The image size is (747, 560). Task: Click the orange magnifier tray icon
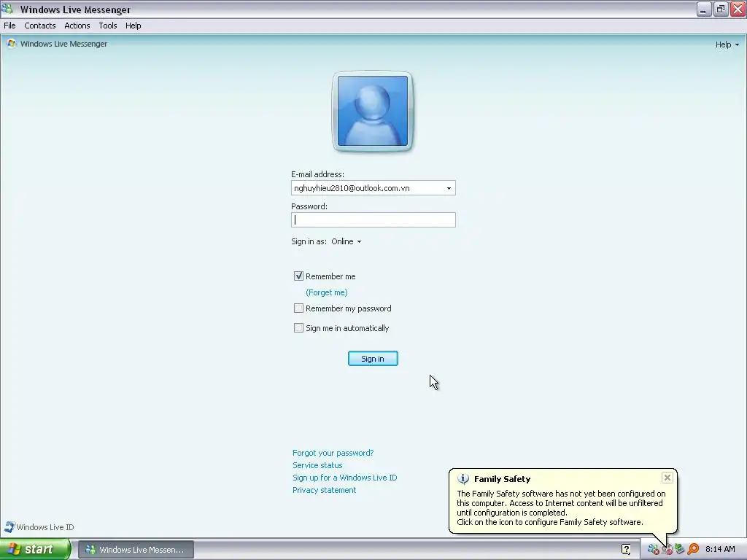[x=693, y=549]
